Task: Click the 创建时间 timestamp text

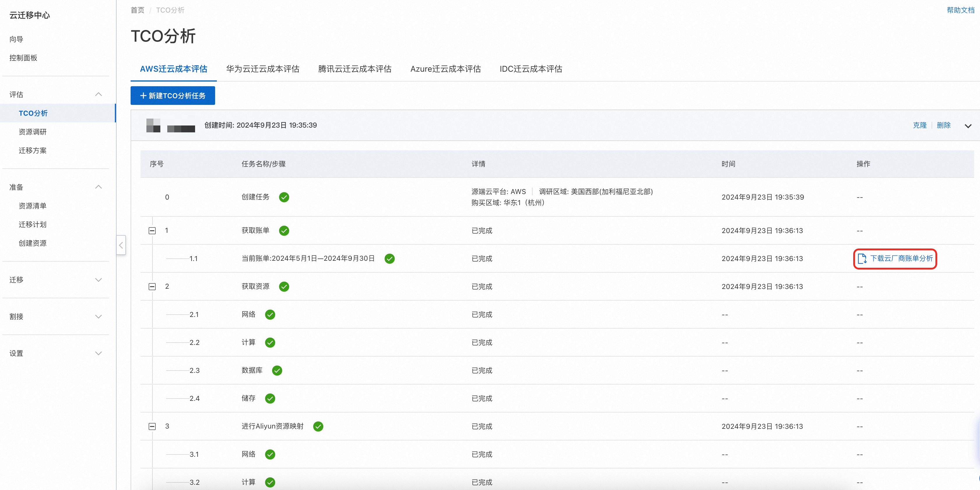Action: tap(261, 126)
